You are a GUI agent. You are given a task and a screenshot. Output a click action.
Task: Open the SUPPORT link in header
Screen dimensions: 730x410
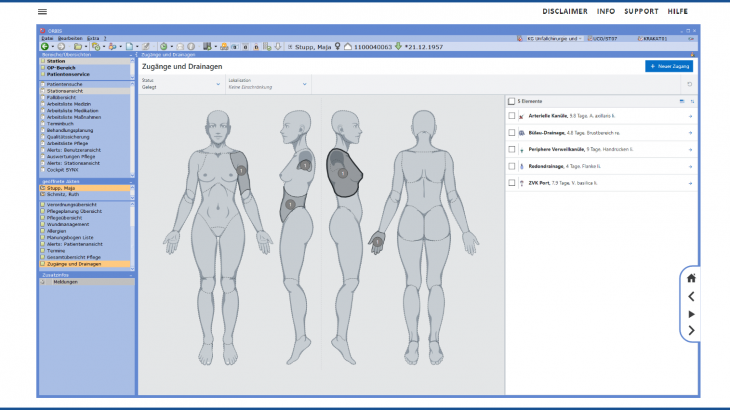click(641, 11)
